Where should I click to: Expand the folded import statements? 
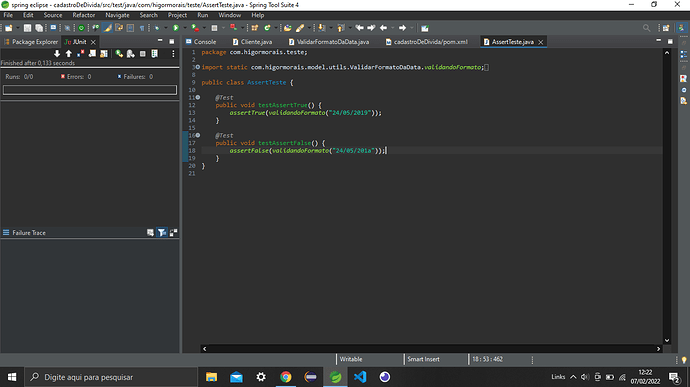click(198, 67)
